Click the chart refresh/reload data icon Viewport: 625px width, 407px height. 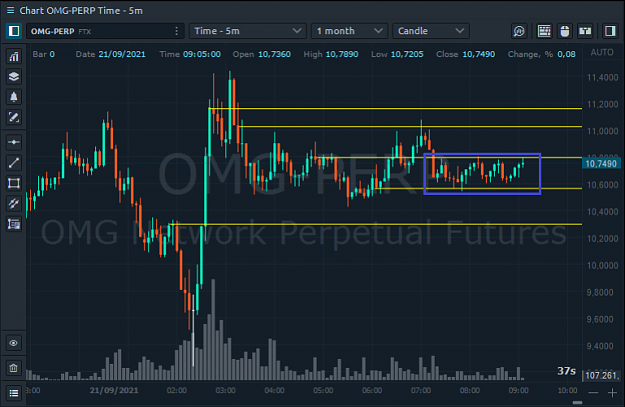click(x=519, y=31)
